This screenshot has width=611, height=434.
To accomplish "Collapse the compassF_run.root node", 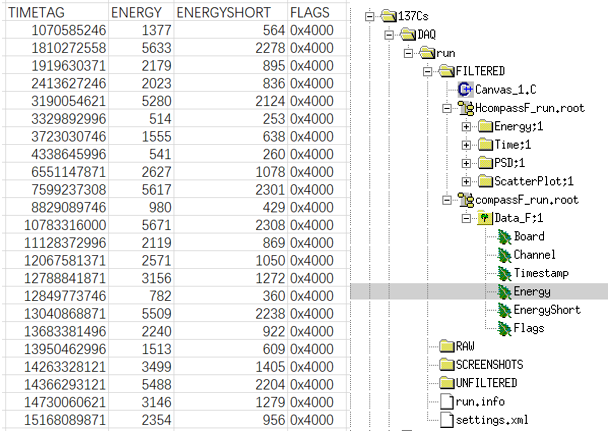I will tap(447, 200).
